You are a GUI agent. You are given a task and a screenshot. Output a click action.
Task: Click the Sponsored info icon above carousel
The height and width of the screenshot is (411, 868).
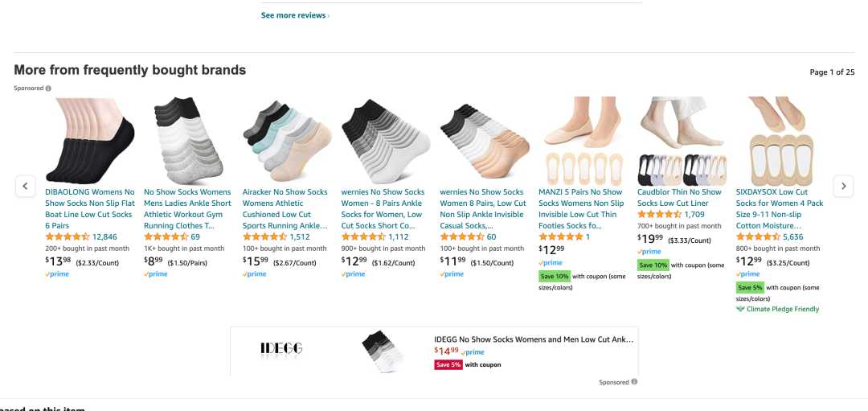[x=48, y=88]
